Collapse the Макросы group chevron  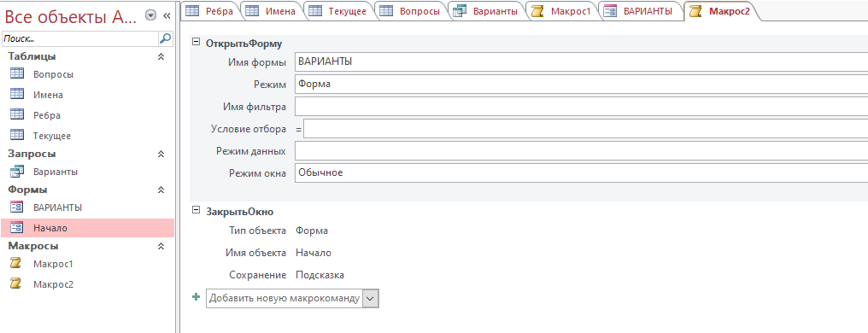click(161, 246)
